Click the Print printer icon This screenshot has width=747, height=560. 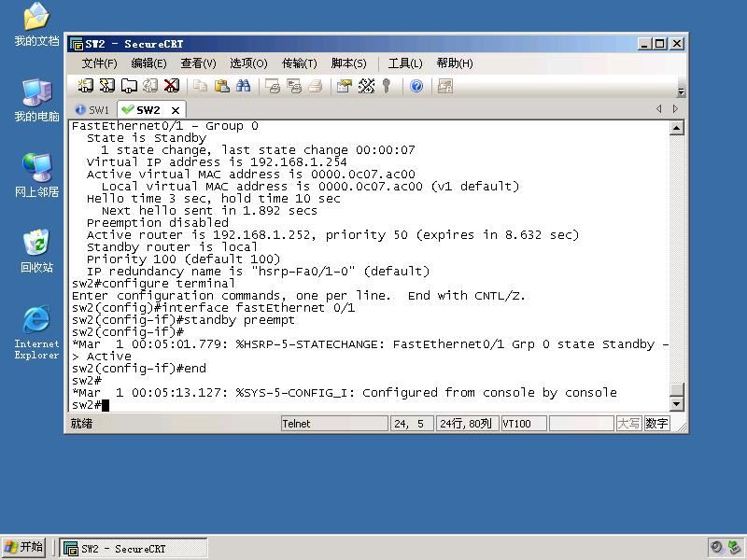point(316,86)
